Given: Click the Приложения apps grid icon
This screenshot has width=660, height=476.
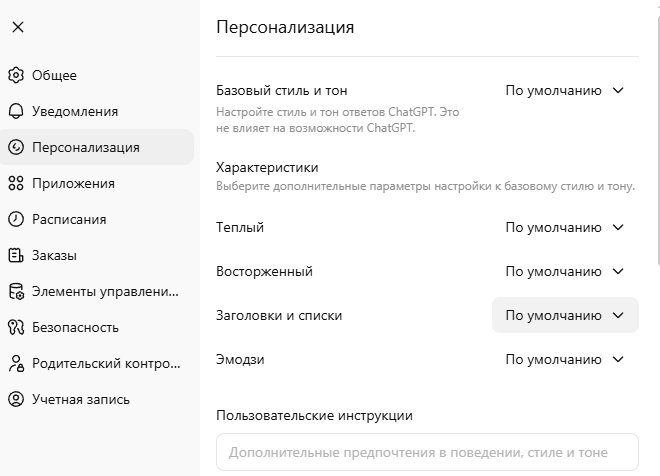Looking at the screenshot, I should [x=15, y=183].
